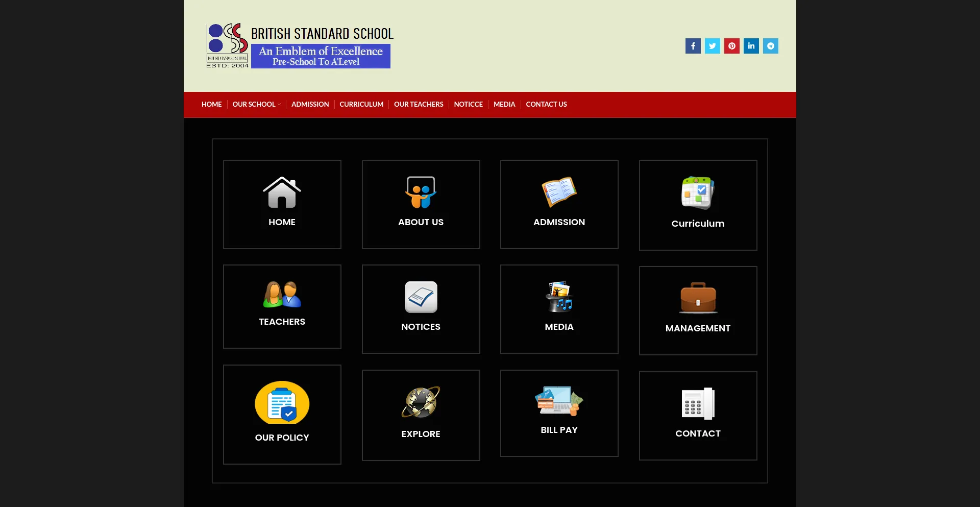Click the Bill Pay tile label
Image resolution: width=980 pixels, height=507 pixels.
point(559,430)
